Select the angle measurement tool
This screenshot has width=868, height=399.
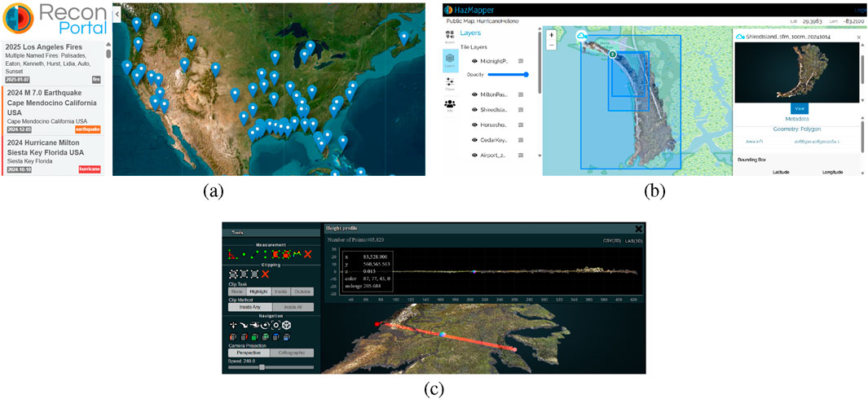coord(233,254)
